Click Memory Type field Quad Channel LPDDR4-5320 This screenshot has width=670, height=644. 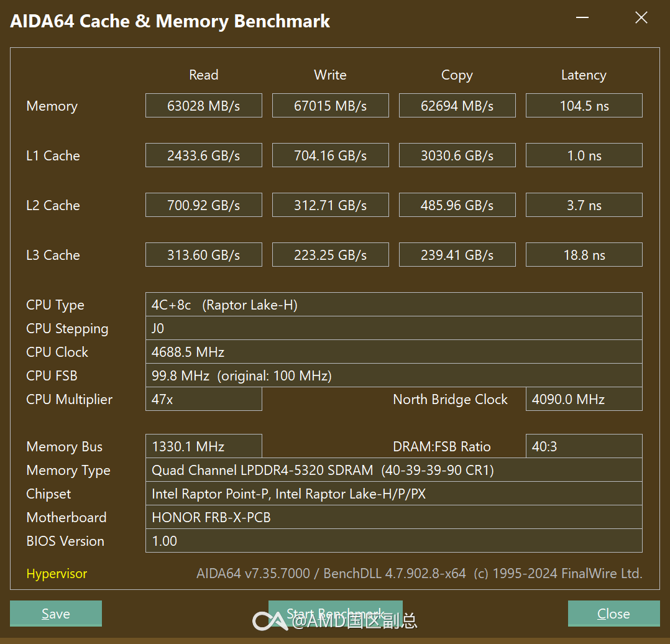pos(394,470)
